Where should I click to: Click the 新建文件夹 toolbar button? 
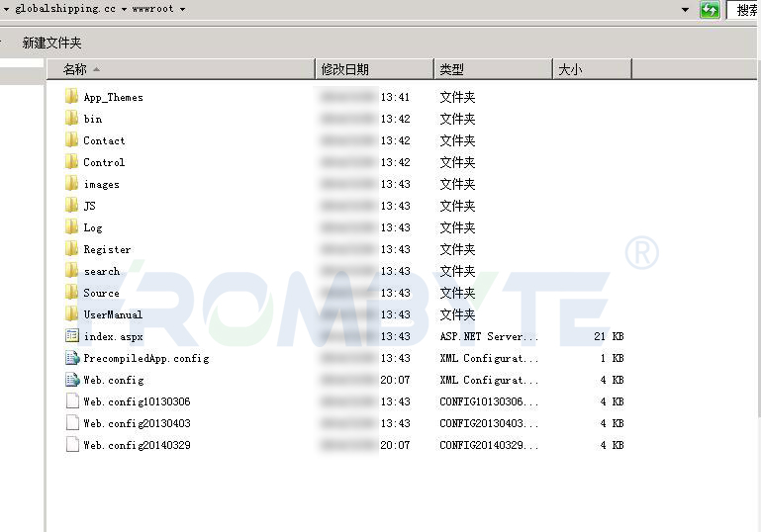[x=51, y=43]
